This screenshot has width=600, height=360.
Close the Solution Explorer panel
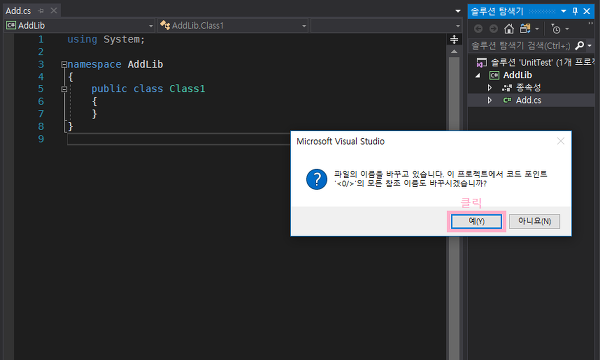point(587,11)
